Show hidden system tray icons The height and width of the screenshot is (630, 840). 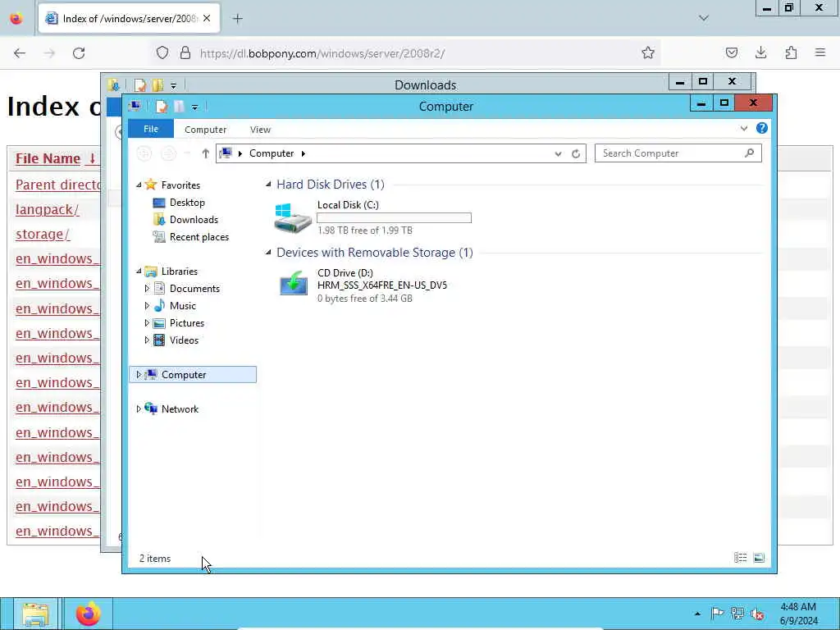click(x=697, y=614)
